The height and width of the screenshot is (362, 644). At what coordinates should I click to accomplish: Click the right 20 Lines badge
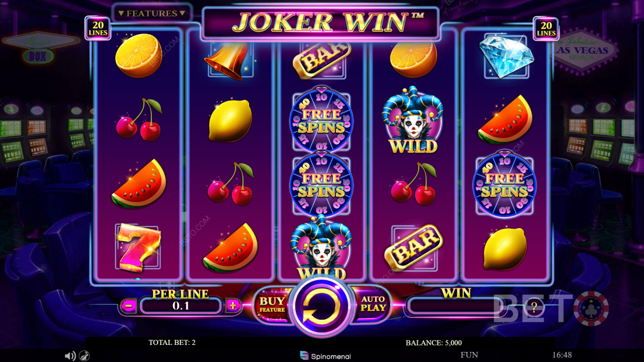(546, 28)
